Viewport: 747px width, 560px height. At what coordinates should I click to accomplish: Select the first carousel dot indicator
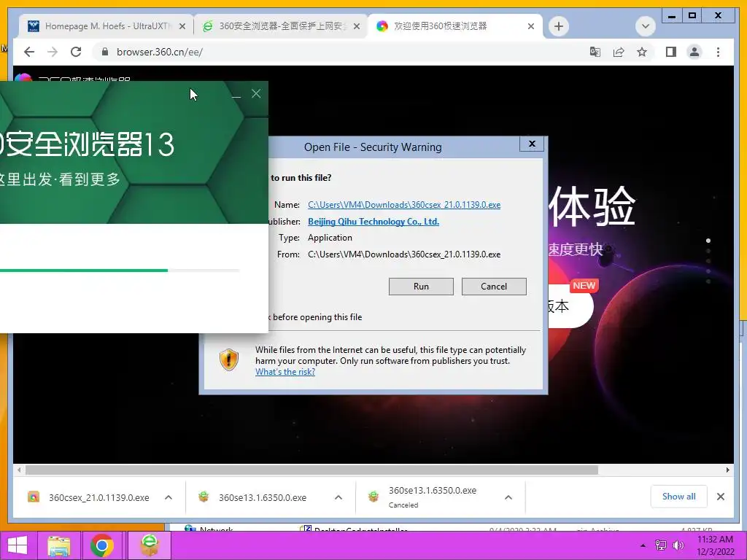coord(708,241)
